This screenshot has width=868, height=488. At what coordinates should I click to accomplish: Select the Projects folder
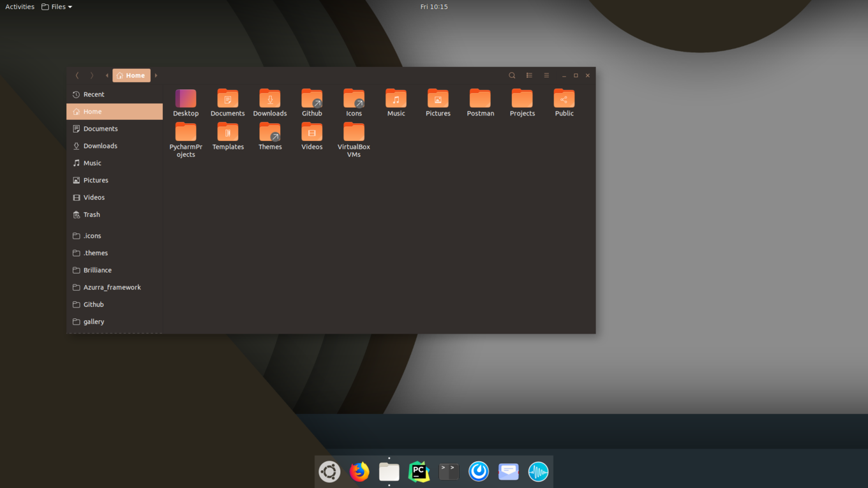[522, 99]
